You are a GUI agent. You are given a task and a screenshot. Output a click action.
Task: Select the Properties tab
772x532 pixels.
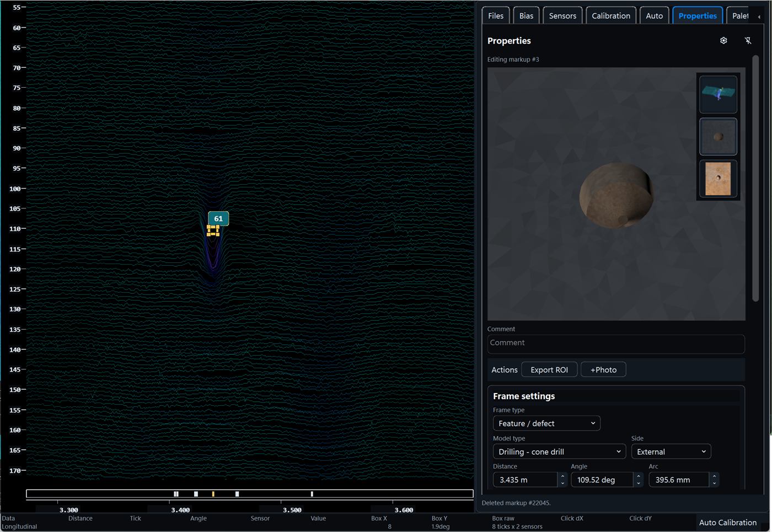tap(698, 15)
